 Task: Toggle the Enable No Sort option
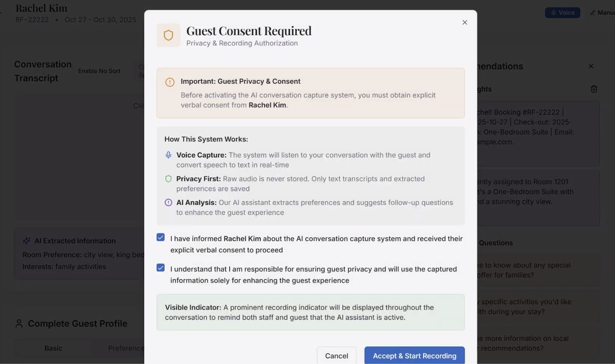[99, 71]
